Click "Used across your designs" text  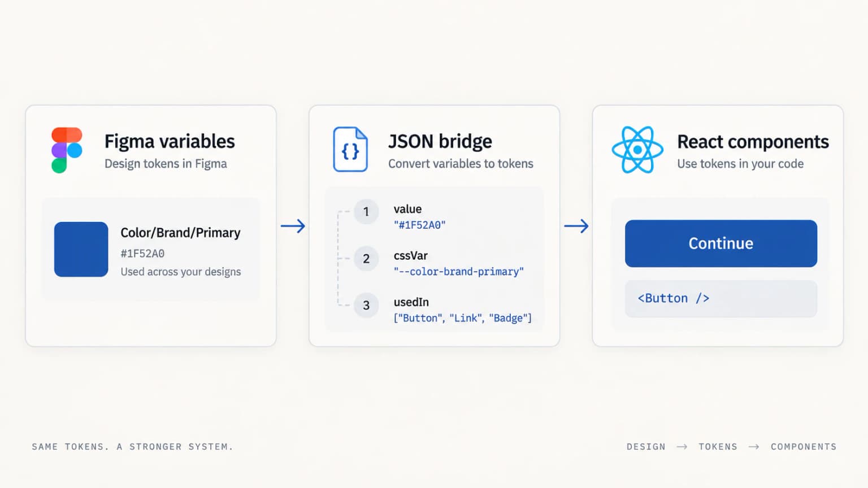pos(181,272)
